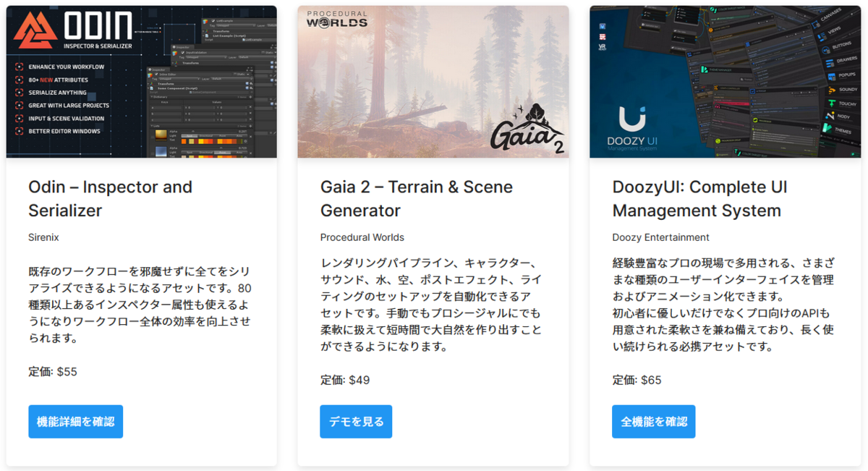Click the Doozy Entertainment publisher name

click(661, 237)
